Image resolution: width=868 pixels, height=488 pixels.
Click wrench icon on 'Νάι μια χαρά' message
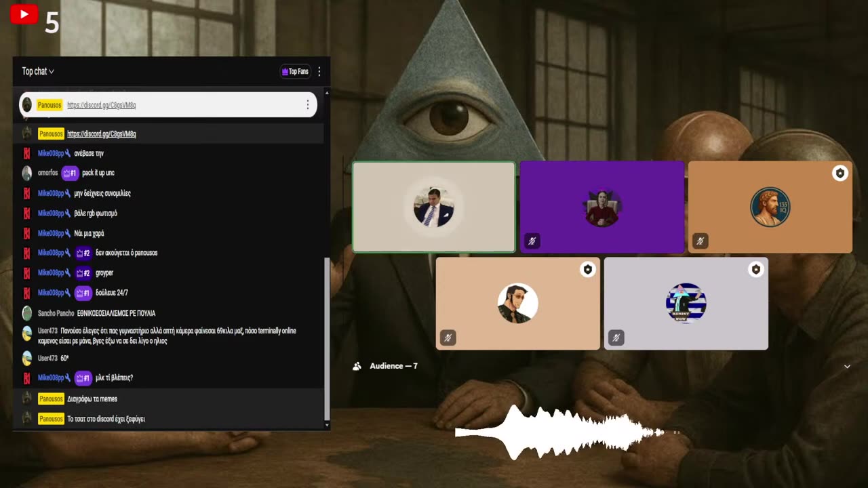tap(68, 233)
